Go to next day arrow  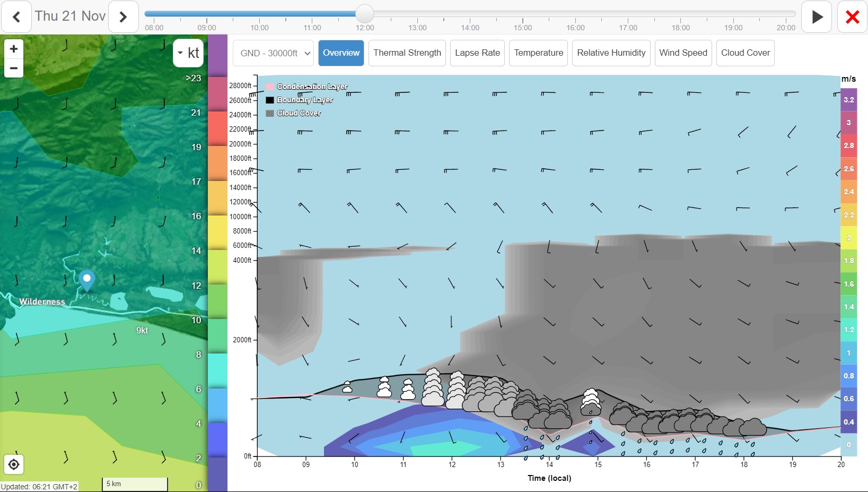tap(124, 17)
